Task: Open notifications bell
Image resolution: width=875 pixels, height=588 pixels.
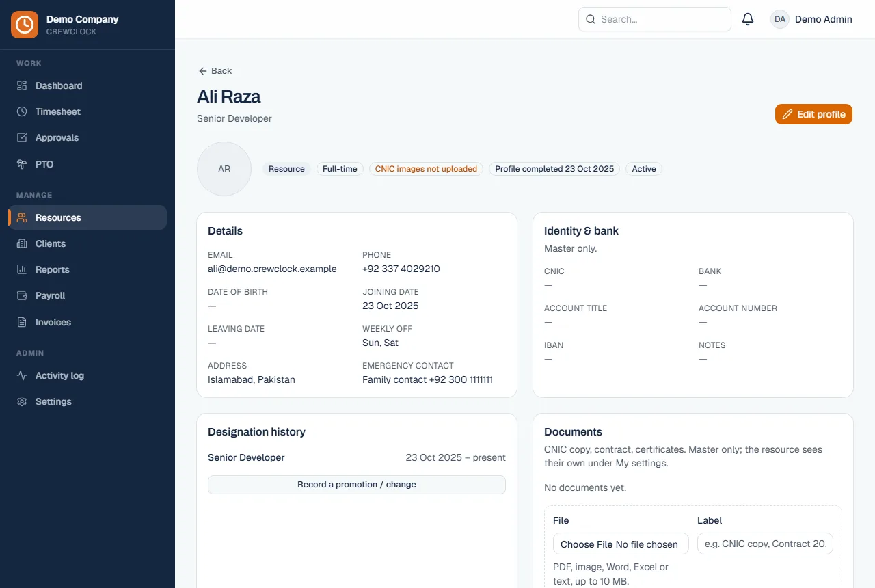Action: 748,19
